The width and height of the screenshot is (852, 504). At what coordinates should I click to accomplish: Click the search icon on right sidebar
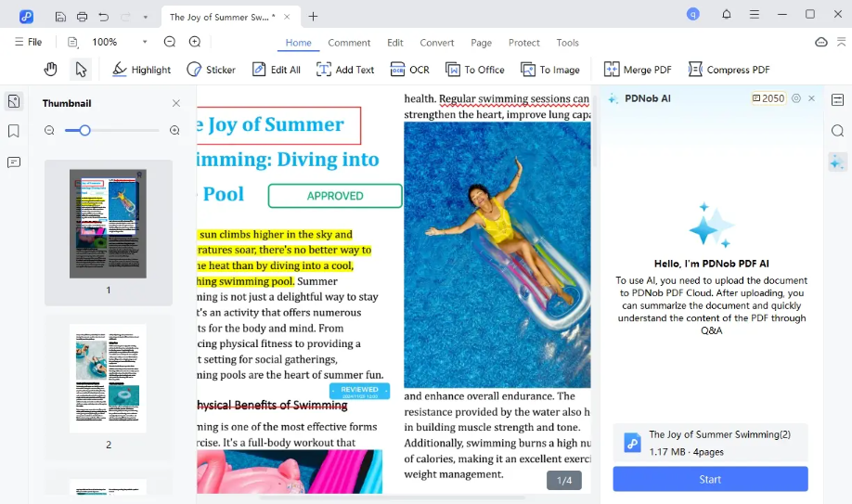(x=837, y=131)
